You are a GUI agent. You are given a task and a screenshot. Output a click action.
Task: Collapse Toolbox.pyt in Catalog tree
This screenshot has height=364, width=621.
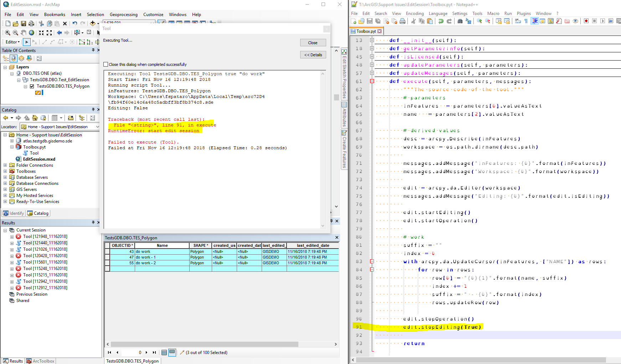click(12, 147)
